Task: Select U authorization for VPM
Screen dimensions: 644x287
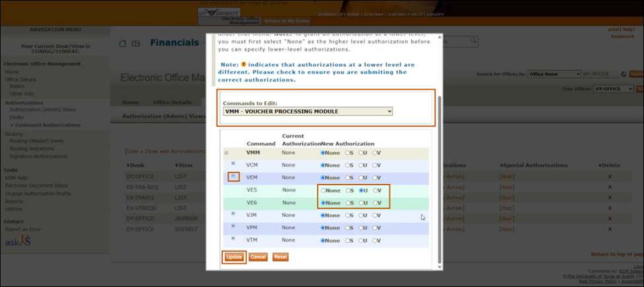Action: pos(361,227)
